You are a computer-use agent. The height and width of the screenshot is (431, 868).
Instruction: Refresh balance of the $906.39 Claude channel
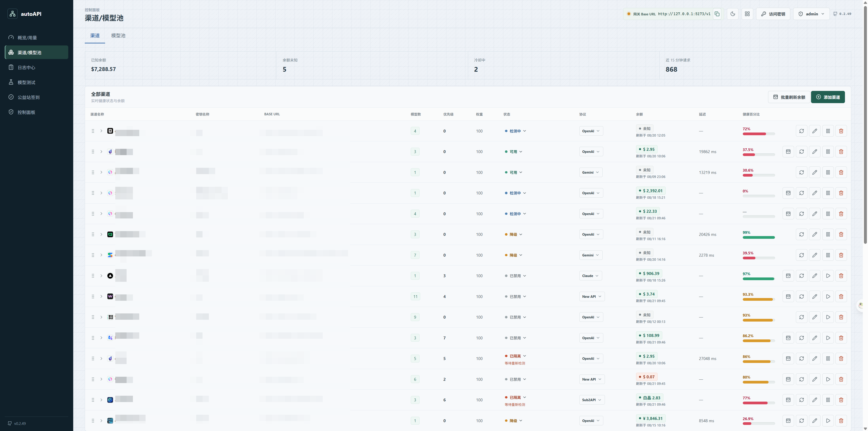pyautogui.click(x=788, y=276)
